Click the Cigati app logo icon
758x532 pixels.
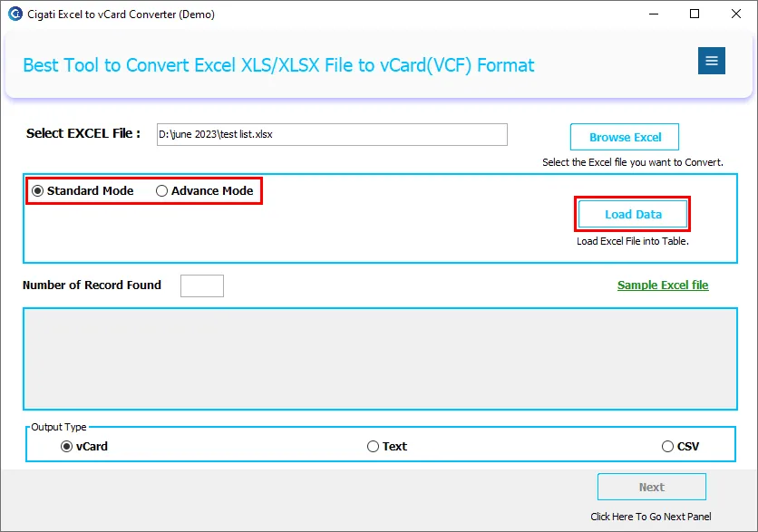[x=15, y=14]
